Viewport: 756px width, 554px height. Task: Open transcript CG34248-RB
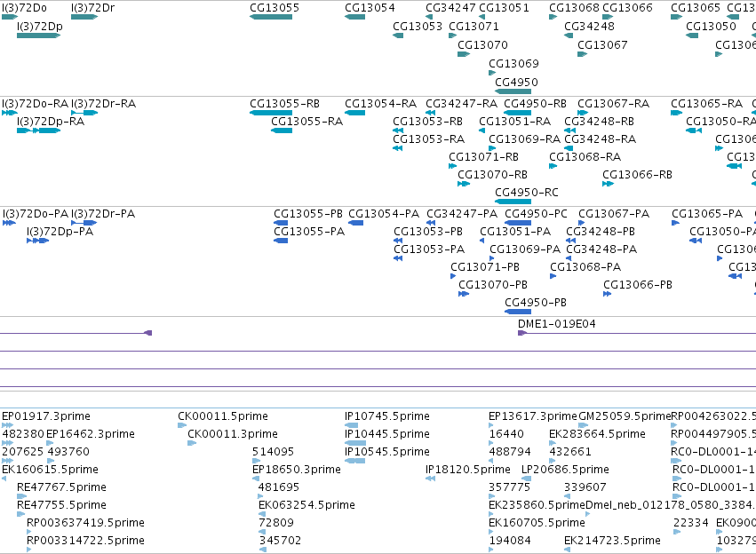(570, 131)
